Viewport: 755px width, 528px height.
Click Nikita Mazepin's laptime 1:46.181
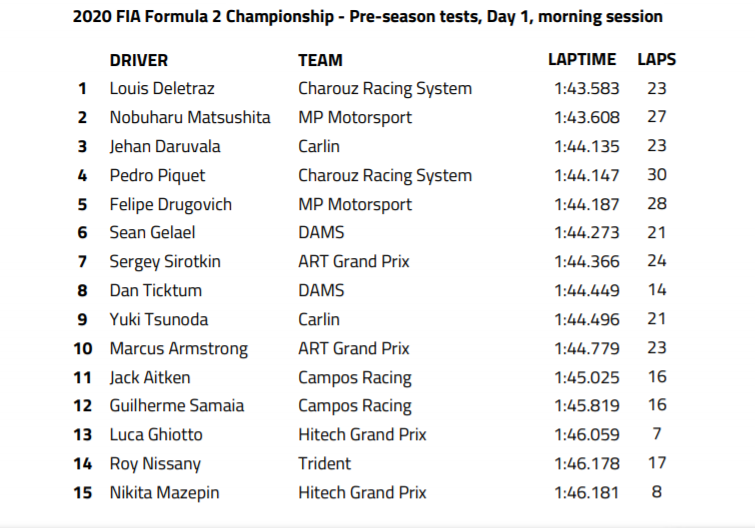coord(586,493)
